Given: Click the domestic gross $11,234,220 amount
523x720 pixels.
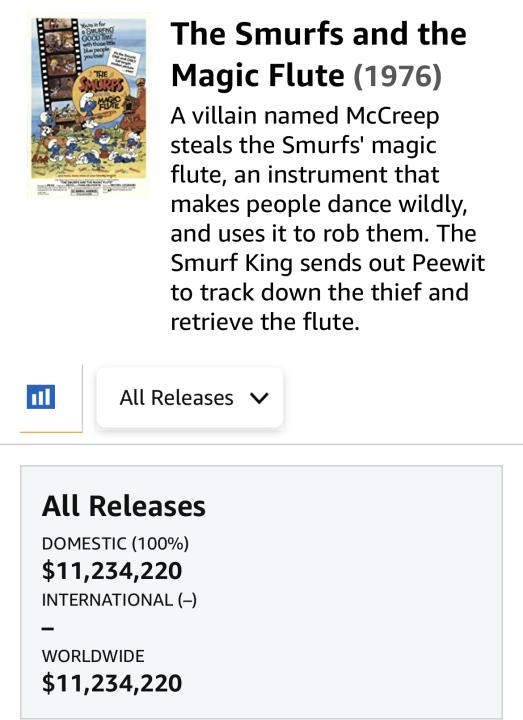Looking at the screenshot, I should [112, 571].
